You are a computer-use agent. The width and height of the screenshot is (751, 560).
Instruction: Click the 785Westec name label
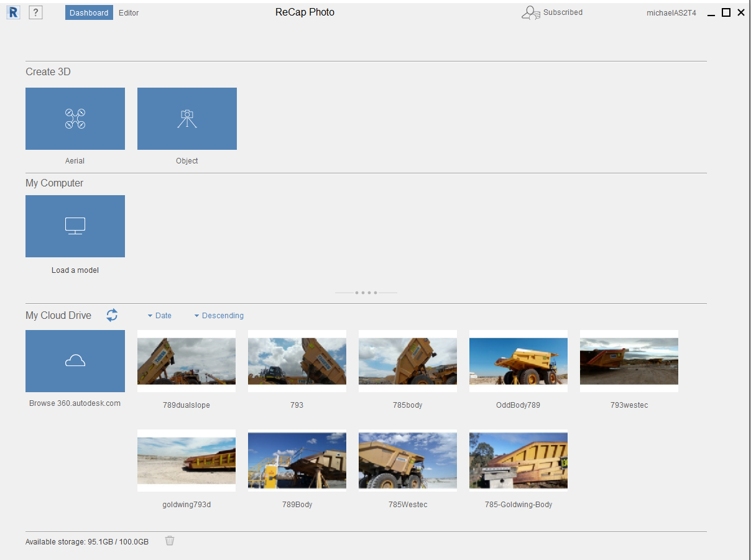tap(408, 505)
